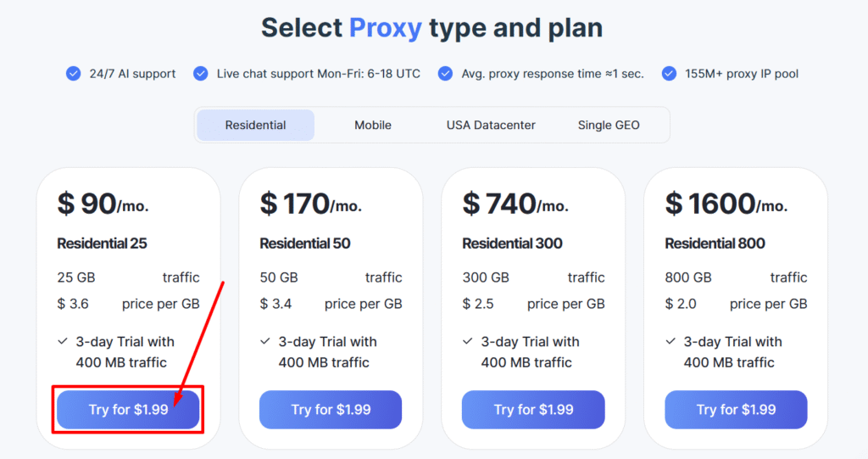Click the $ 1600/mo. price heading

click(726, 204)
